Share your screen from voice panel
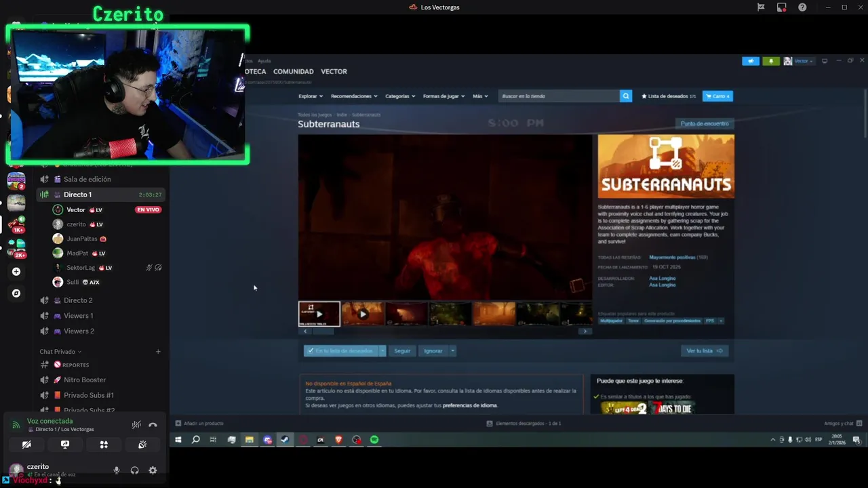This screenshot has height=488, width=868. pyautogui.click(x=65, y=445)
